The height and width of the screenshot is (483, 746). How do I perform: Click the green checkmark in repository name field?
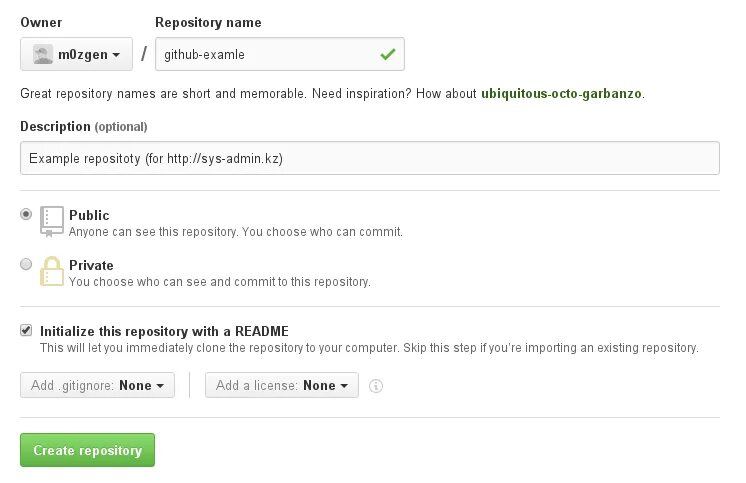pyautogui.click(x=388, y=54)
